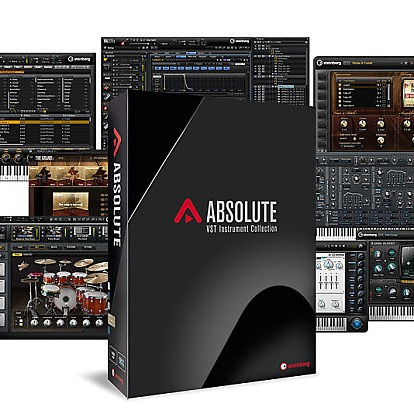Click the VST Instrument Collection subtitle
Image resolution: width=414 pixels, height=414 pixels.
click(241, 229)
